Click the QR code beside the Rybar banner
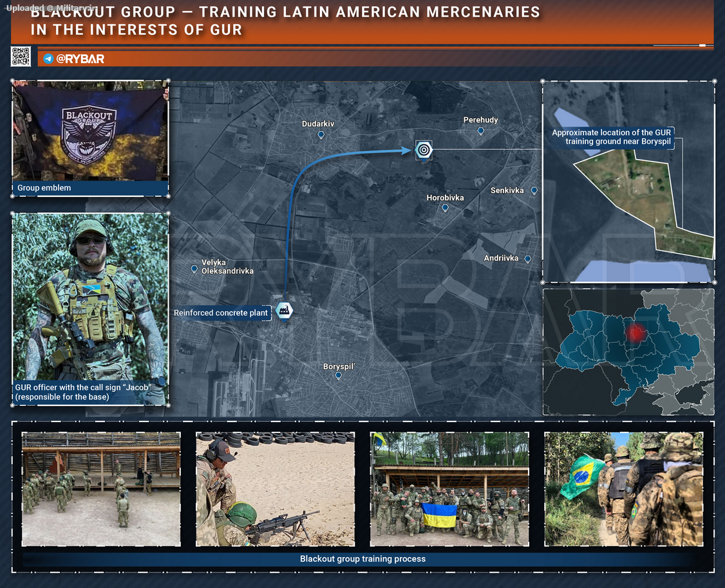725x588 pixels. (21, 57)
